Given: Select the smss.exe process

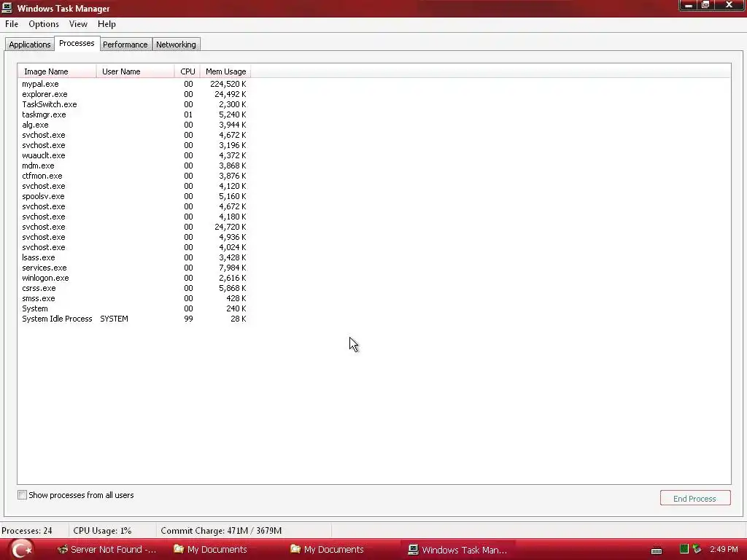Looking at the screenshot, I should coord(134,298).
